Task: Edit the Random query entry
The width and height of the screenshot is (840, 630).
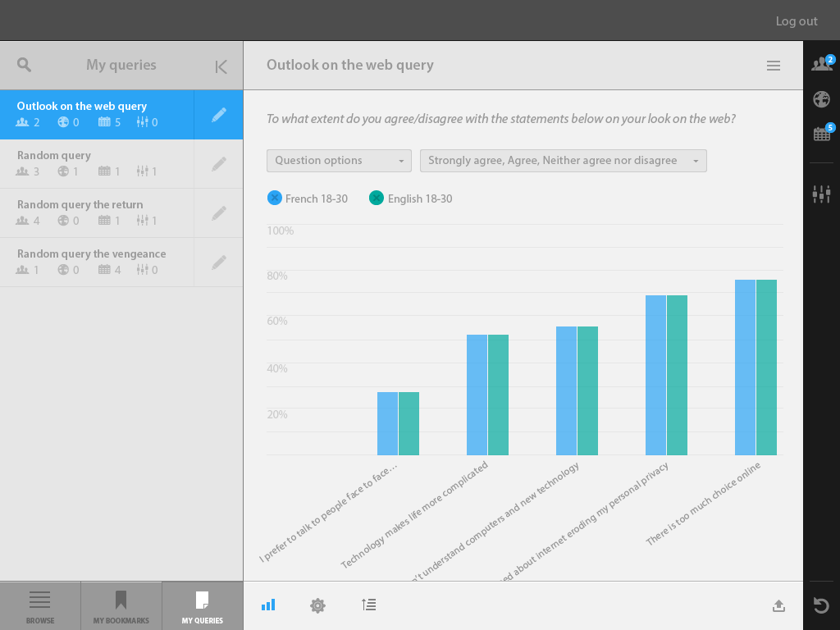Action: 218,164
